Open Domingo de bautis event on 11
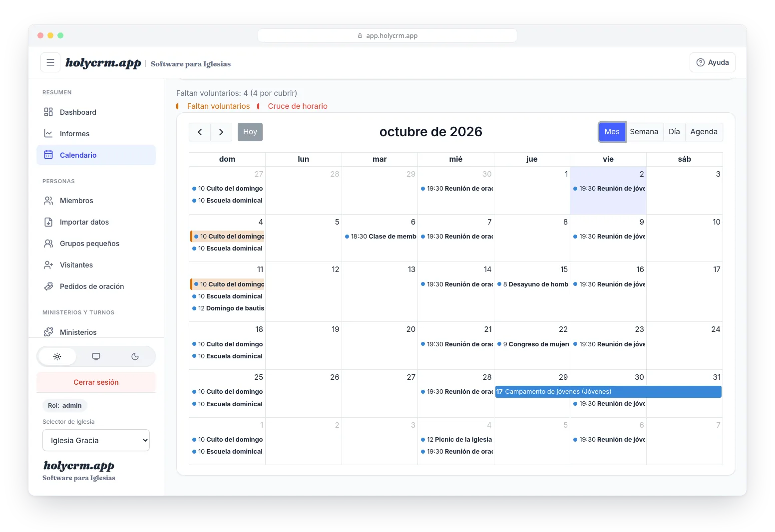Screen dimensions: 775x532 [228, 308]
